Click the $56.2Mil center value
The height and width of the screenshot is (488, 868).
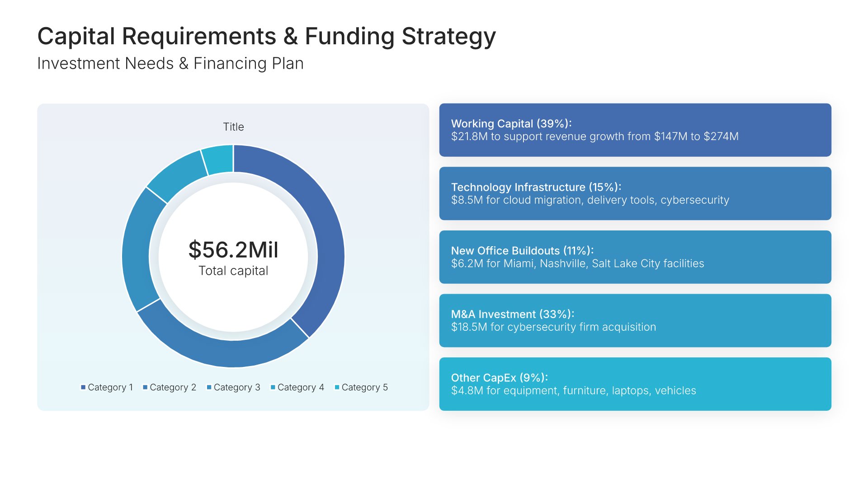click(233, 249)
